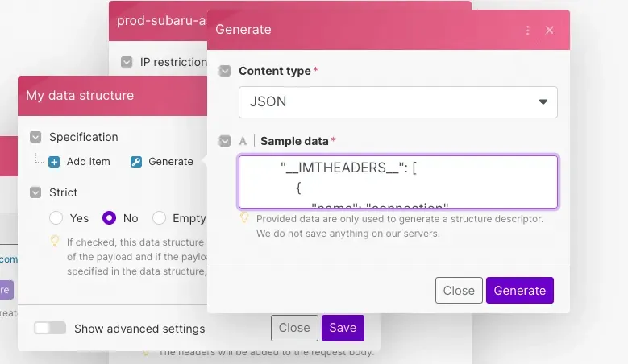Click into the Sample data text area

(397, 182)
